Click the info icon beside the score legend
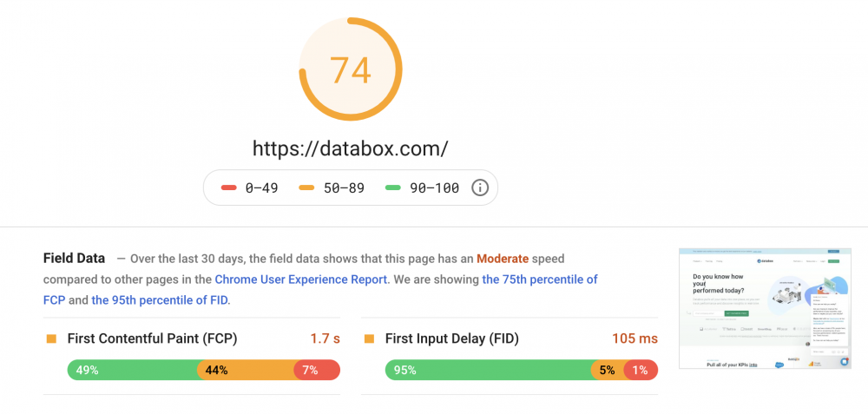This screenshot has height=414, width=868. (480, 187)
